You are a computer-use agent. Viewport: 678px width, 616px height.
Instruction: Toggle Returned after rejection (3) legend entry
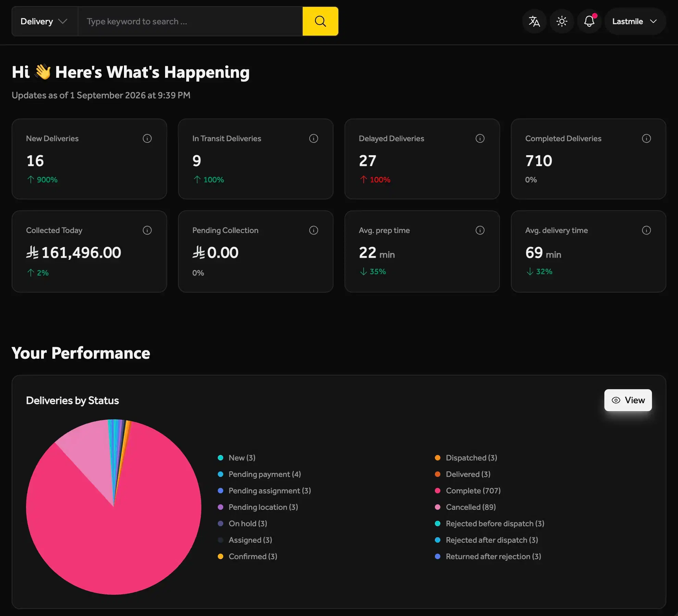[488, 556]
